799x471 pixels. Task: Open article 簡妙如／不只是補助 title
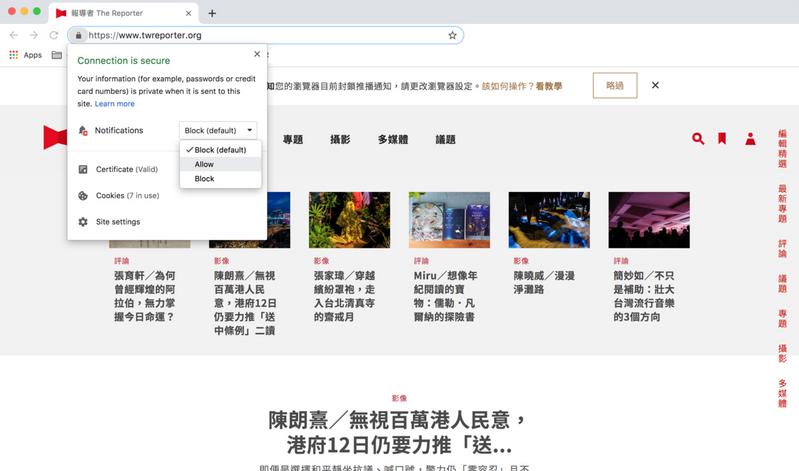pos(644,296)
